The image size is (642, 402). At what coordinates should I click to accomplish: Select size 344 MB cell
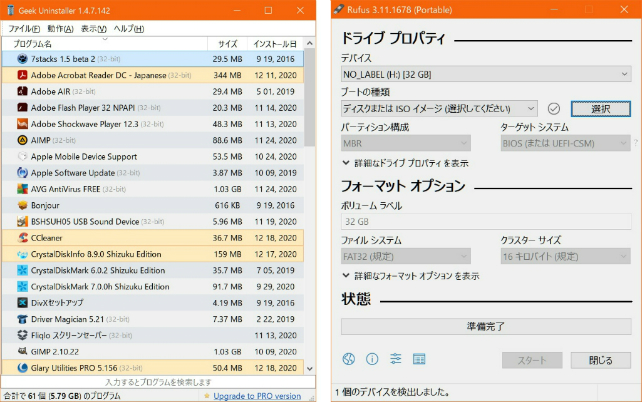click(227, 75)
